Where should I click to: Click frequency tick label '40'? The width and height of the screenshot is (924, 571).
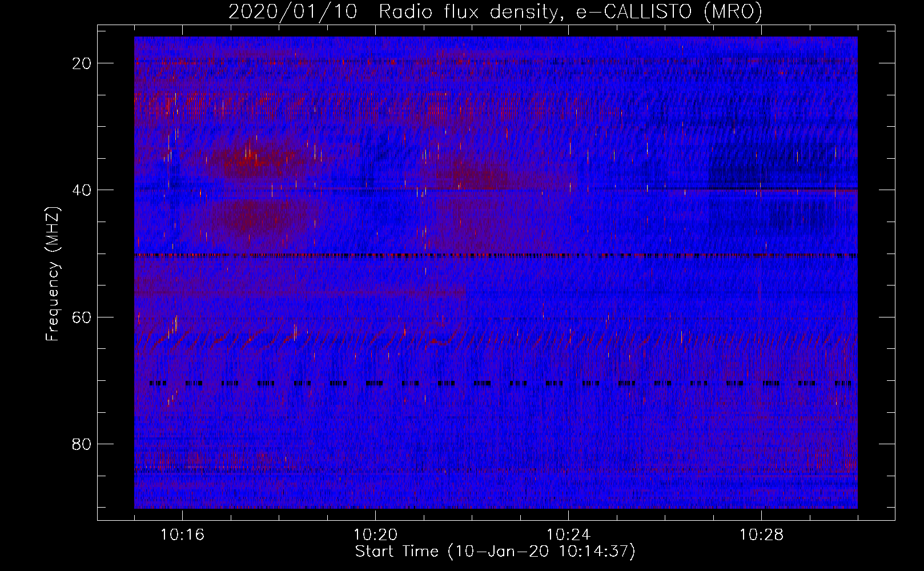pyautogui.click(x=82, y=190)
